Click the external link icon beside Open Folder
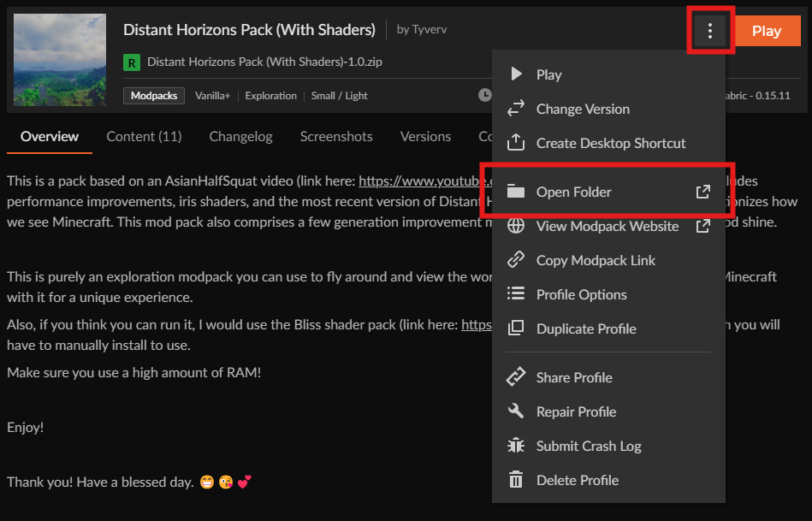Screen dimensions: 812x521 [702, 192]
